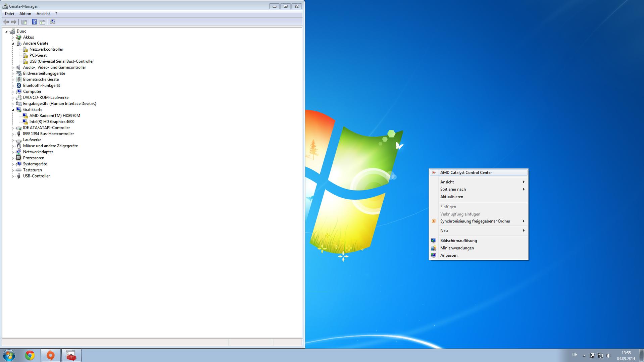This screenshot has height=362, width=644.
Task: Select the Intel(R) HD Graphics 4600 device icon
Action: [25, 122]
